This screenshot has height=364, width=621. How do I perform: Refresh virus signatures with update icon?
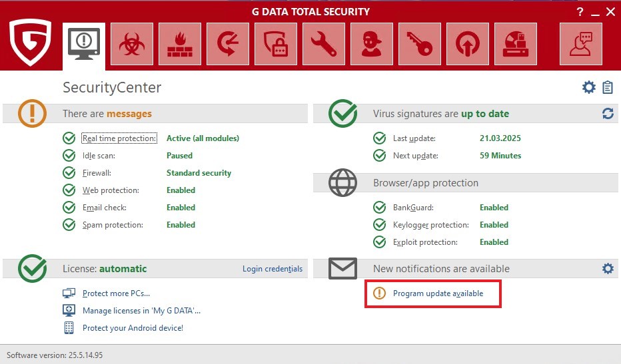(x=608, y=114)
